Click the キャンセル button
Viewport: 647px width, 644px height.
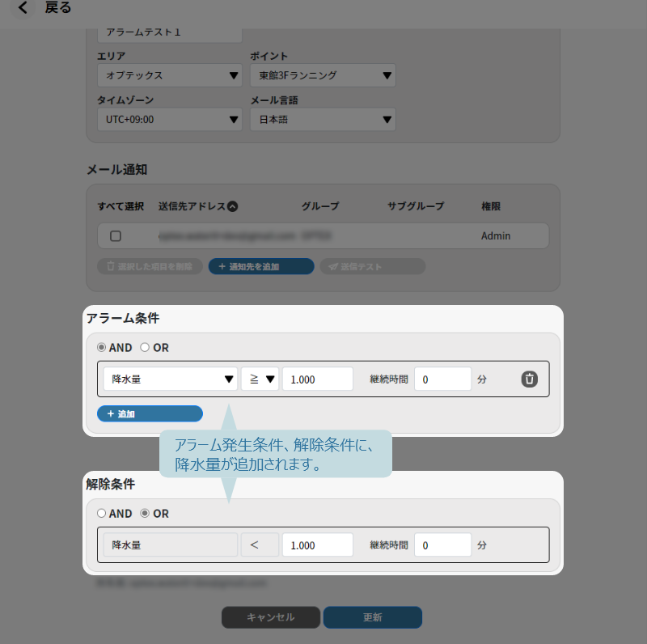tap(271, 617)
